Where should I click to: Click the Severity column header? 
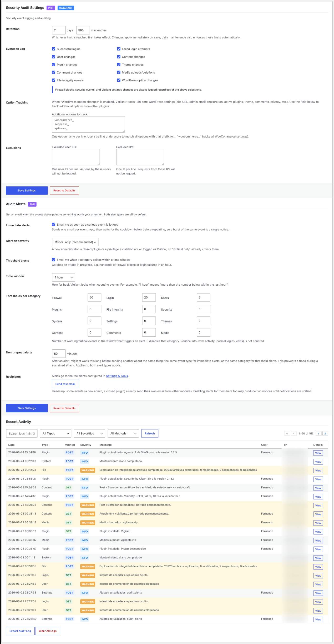pyautogui.click(x=86, y=445)
